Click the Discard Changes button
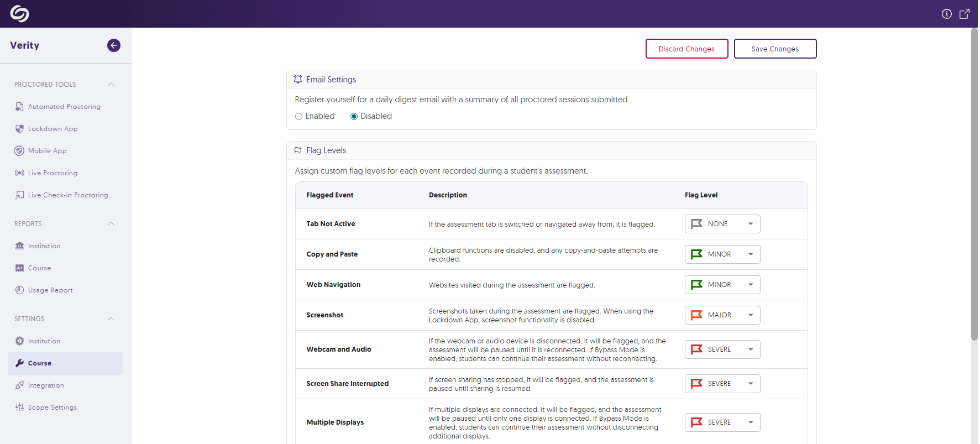This screenshot has width=980, height=444. coord(686,49)
